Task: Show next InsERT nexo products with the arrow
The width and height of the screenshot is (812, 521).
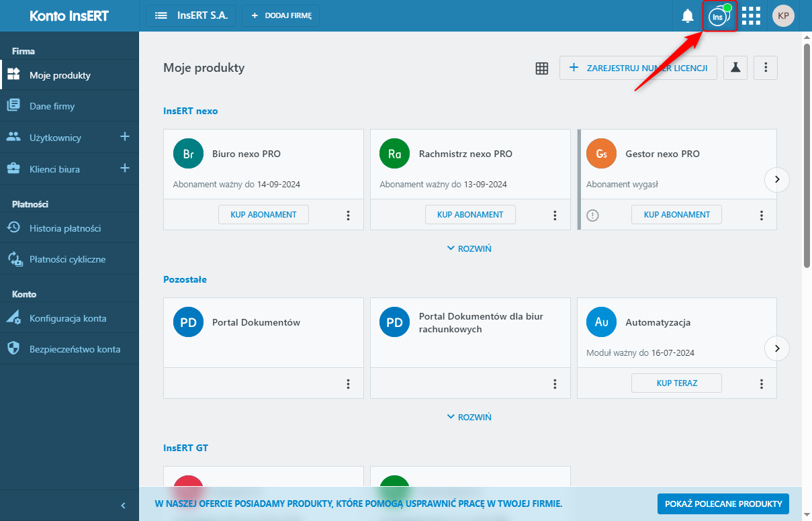Action: pyautogui.click(x=777, y=179)
